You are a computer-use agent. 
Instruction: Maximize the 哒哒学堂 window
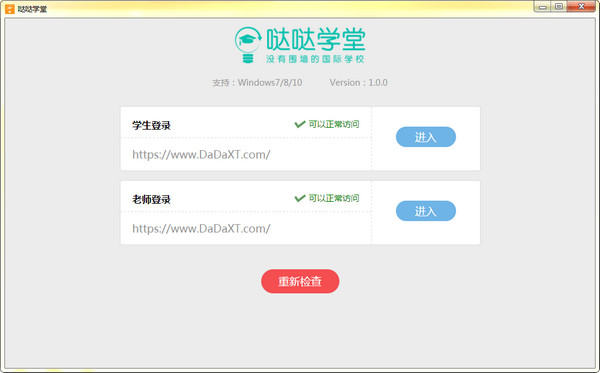tap(559, 7)
